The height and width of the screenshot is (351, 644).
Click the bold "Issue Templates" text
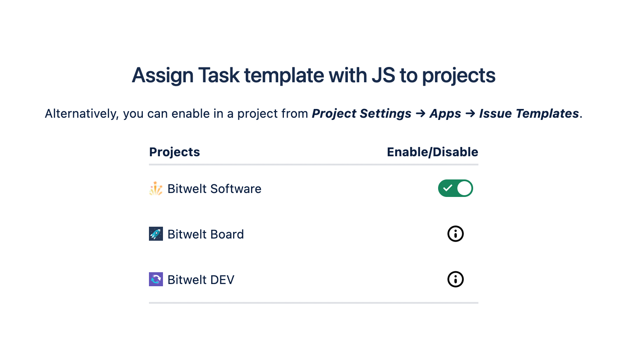click(x=529, y=114)
